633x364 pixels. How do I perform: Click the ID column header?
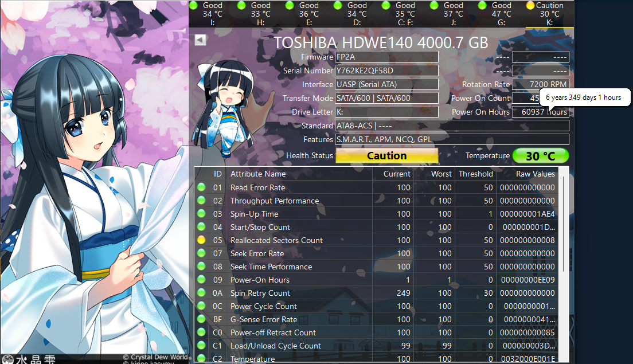(218, 174)
